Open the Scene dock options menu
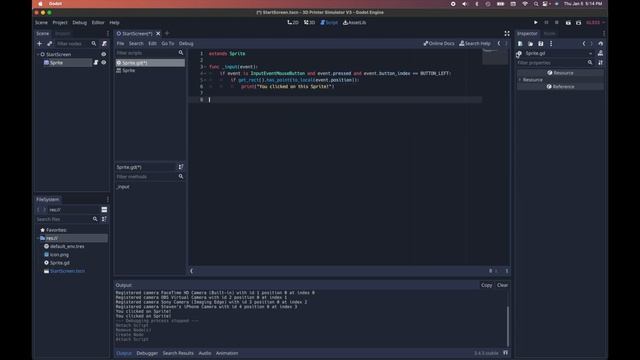This screenshot has width=640, height=360. point(108,33)
